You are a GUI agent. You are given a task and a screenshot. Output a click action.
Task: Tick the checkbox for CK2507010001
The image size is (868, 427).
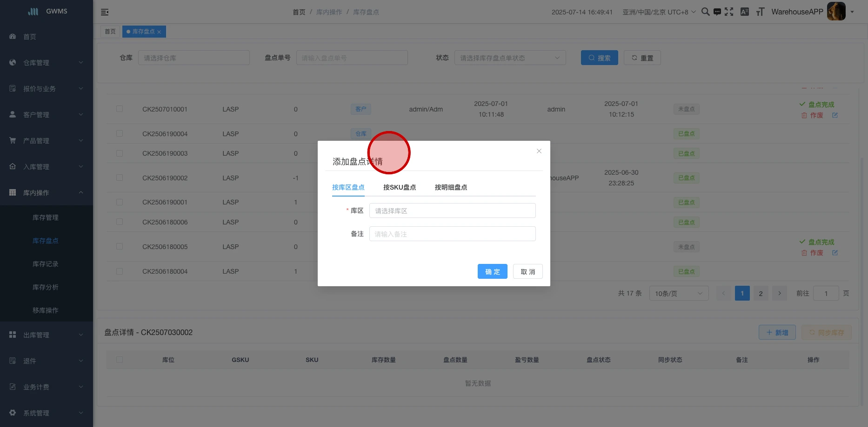tap(120, 109)
